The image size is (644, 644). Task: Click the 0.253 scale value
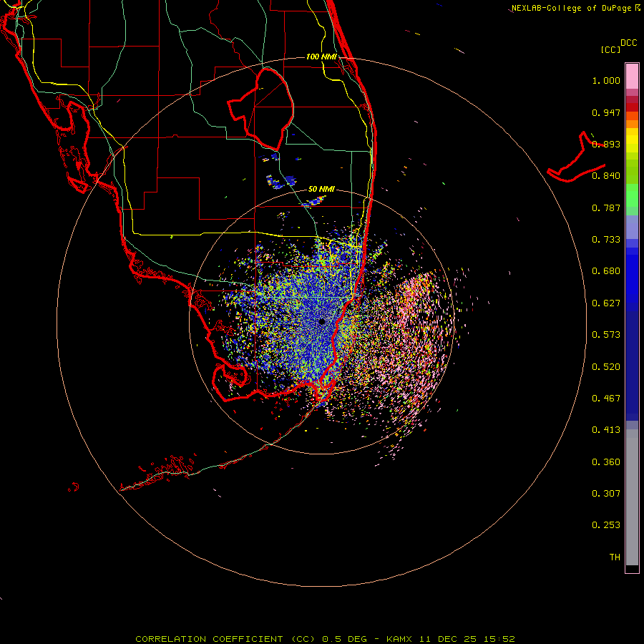coord(606,525)
